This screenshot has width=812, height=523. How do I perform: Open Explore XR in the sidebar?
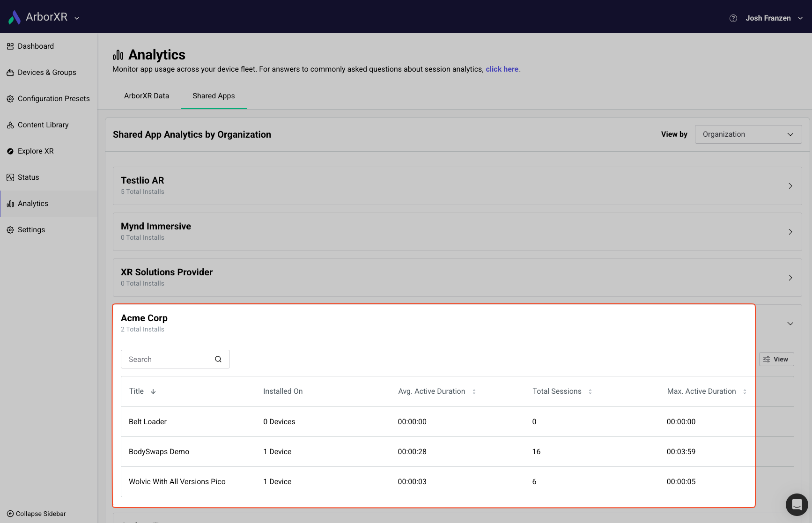[x=49, y=151]
